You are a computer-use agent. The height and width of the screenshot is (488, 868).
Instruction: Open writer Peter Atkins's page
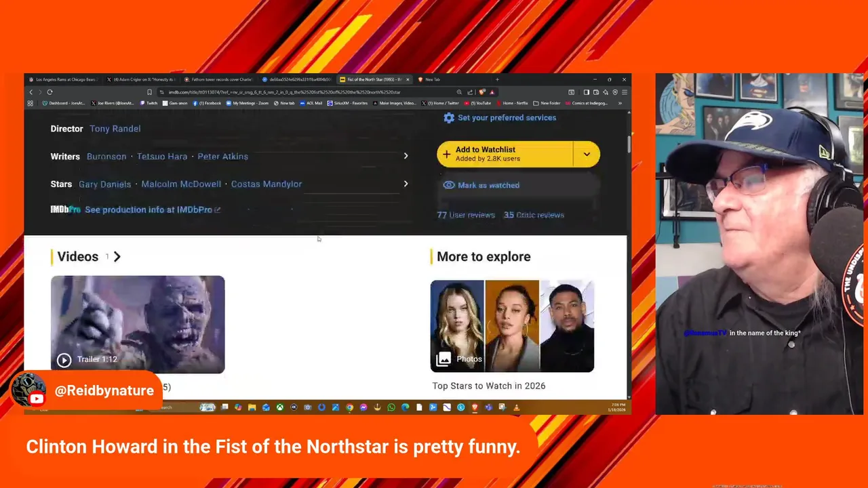click(223, 157)
